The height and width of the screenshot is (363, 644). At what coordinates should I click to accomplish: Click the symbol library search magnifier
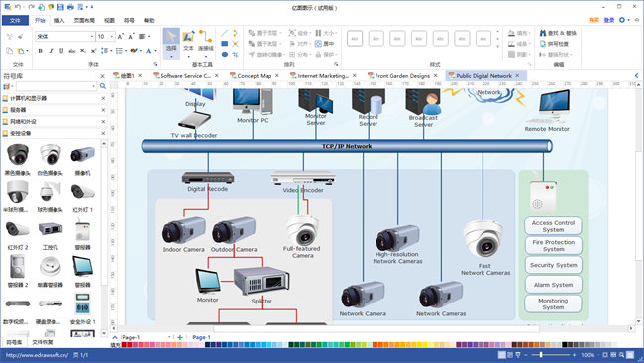tap(103, 86)
